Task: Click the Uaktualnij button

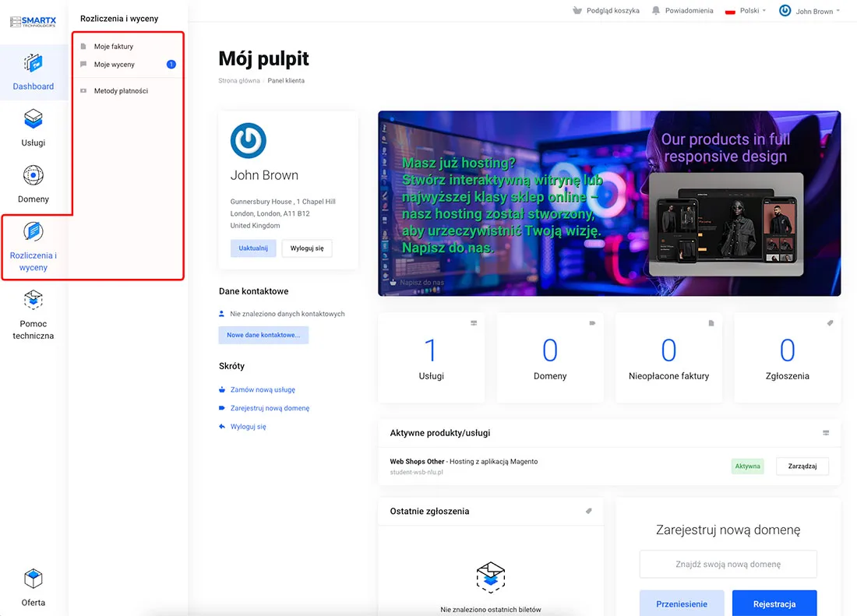Action: tap(253, 248)
